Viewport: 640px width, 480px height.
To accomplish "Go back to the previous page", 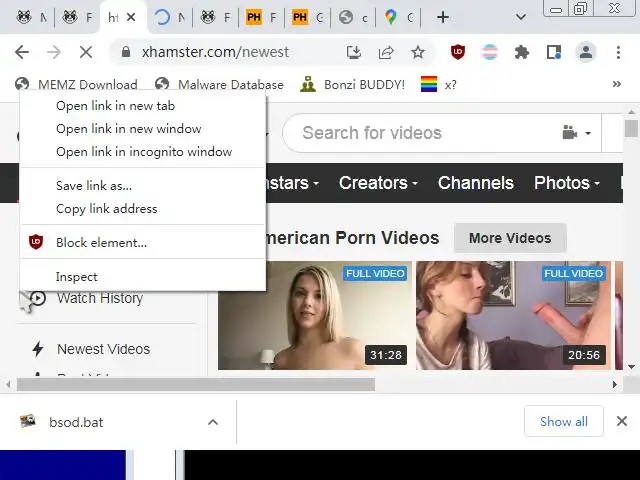I will [x=22, y=52].
